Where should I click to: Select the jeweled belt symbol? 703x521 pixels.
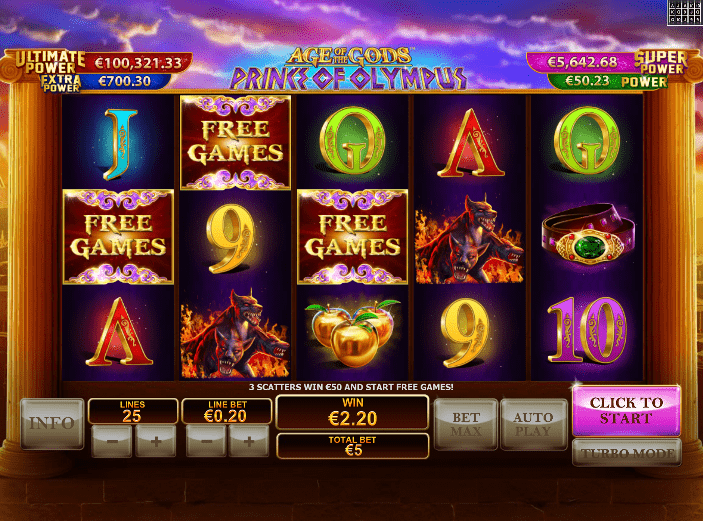(x=587, y=236)
